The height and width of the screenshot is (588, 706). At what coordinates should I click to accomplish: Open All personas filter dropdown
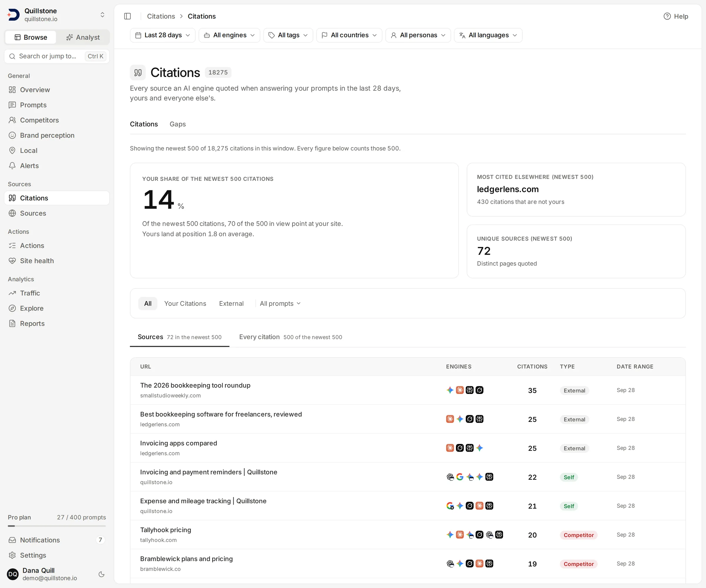pyautogui.click(x=418, y=35)
